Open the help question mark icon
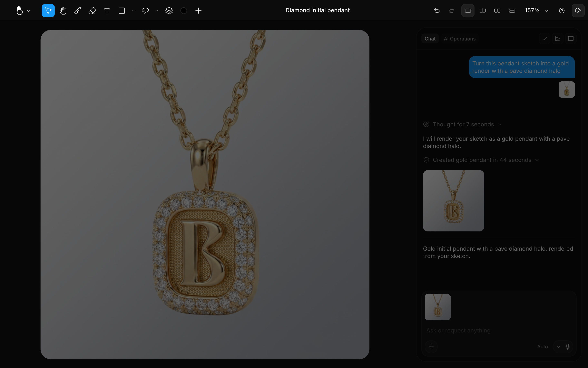 coord(562,10)
